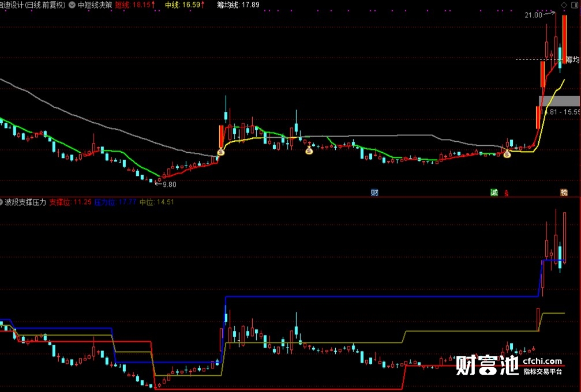Click the green 减 event marker
581x392 pixels.
click(494, 193)
